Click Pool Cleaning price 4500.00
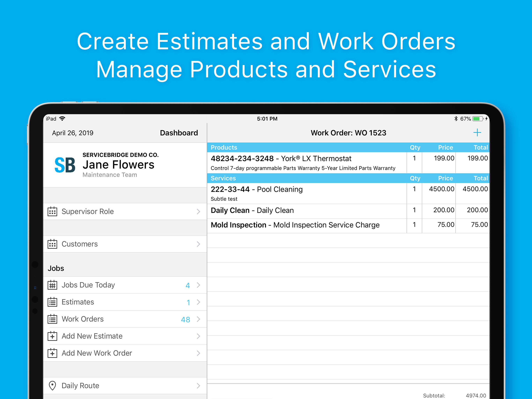Image resolution: width=532 pixels, height=399 pixels. 442,189
